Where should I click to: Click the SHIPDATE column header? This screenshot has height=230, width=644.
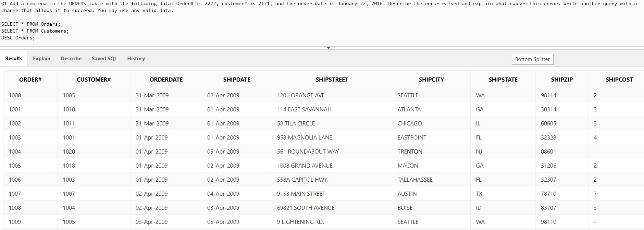click(x=236, y=79)
